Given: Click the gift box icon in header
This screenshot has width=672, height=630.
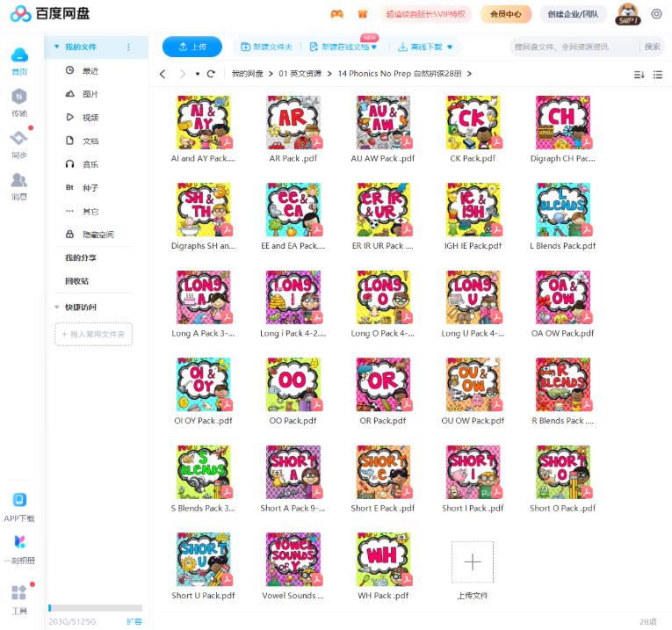Looking at the screenshot, I should (363, 14).
